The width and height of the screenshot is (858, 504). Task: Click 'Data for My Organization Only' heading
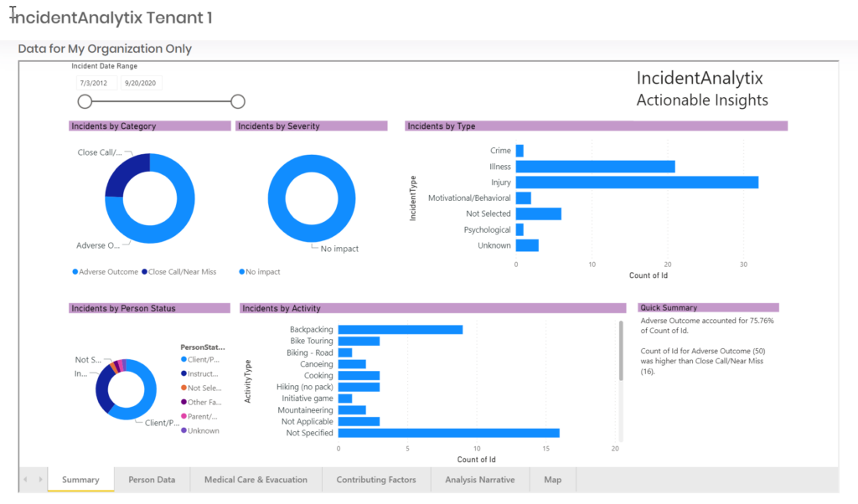coord(105,49)
